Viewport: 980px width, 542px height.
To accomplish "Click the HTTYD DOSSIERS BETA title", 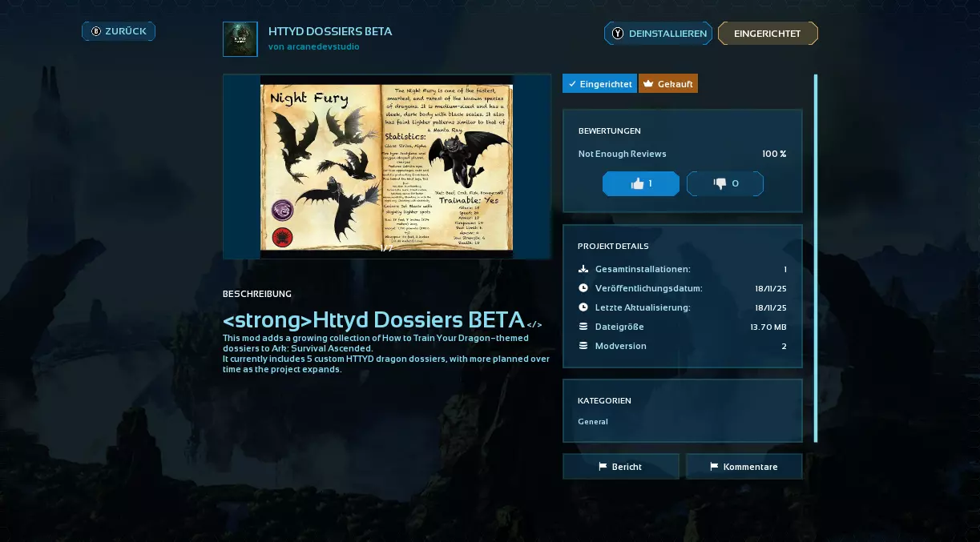I will click(330, 31).
